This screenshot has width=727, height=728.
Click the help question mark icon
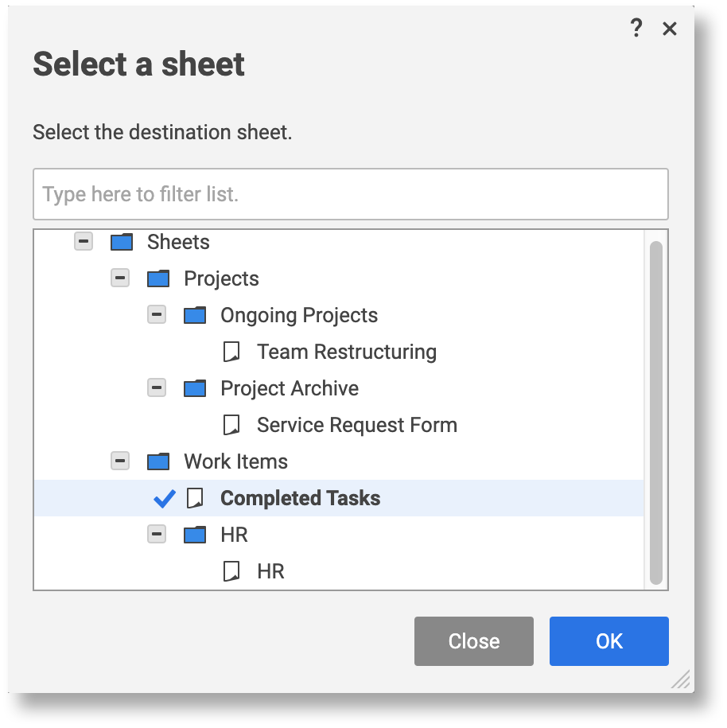pyautogui.click(x=636, y=29)
